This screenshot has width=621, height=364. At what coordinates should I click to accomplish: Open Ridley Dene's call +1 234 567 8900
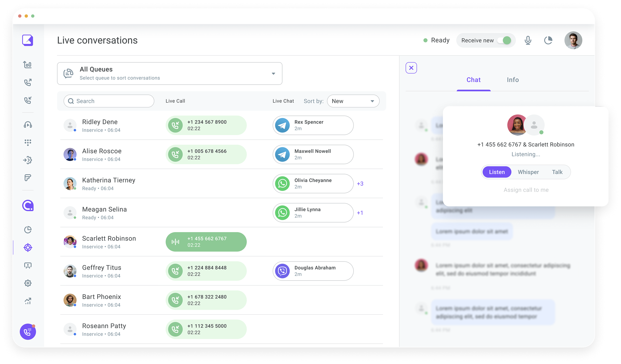click(206, 125)
